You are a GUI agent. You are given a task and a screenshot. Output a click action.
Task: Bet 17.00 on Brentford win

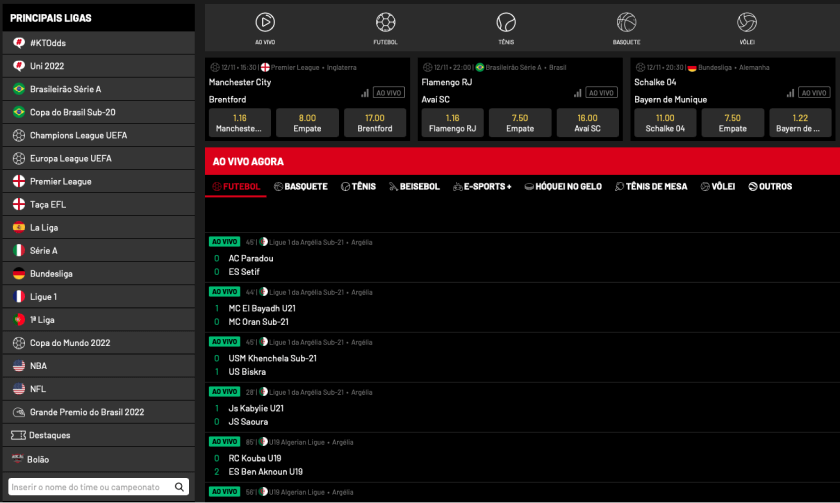point(374,123)
